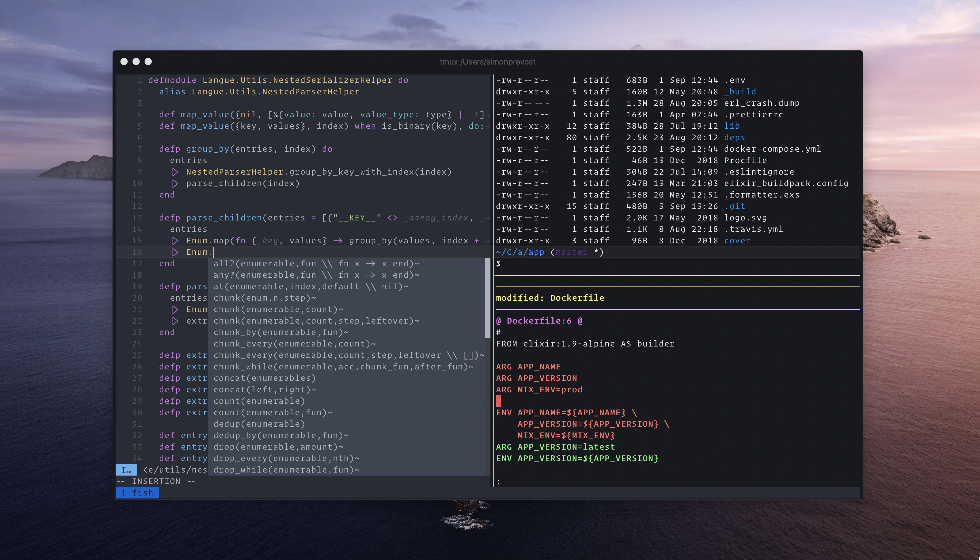
Task: Click pipe operator glyph on line 15
Action: 175,241
